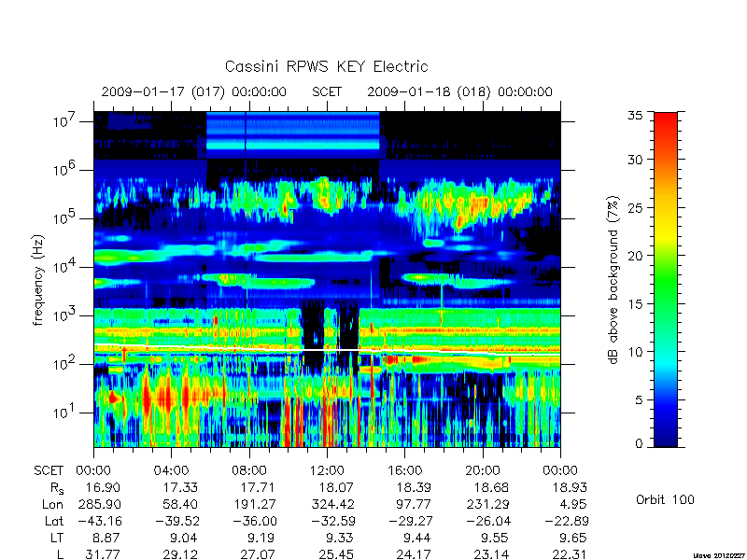Image resolution: width=747 pixels, height=560 pixels.
Task: Click the 'frequency (Hz)' axis label
Action: pyautogui.click(x=38, y=281)
